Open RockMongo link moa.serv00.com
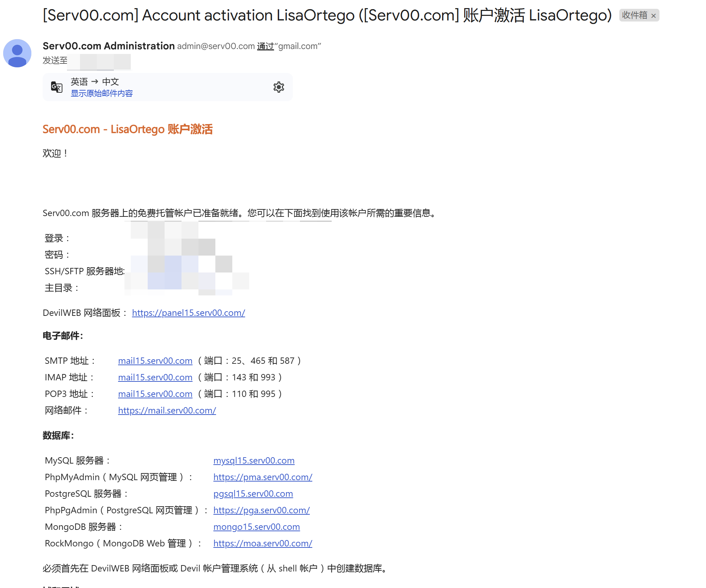 263,543
